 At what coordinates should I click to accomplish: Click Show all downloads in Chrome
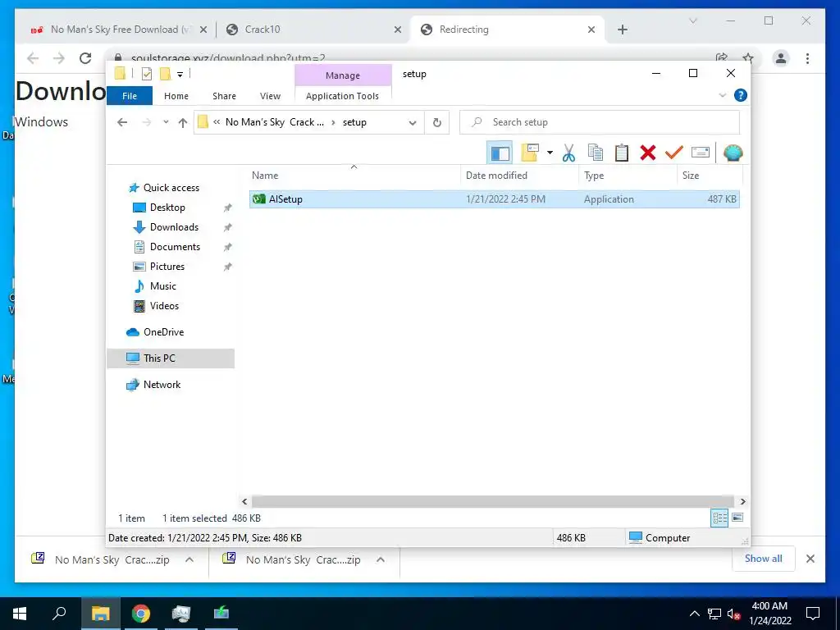coord(764,559)
